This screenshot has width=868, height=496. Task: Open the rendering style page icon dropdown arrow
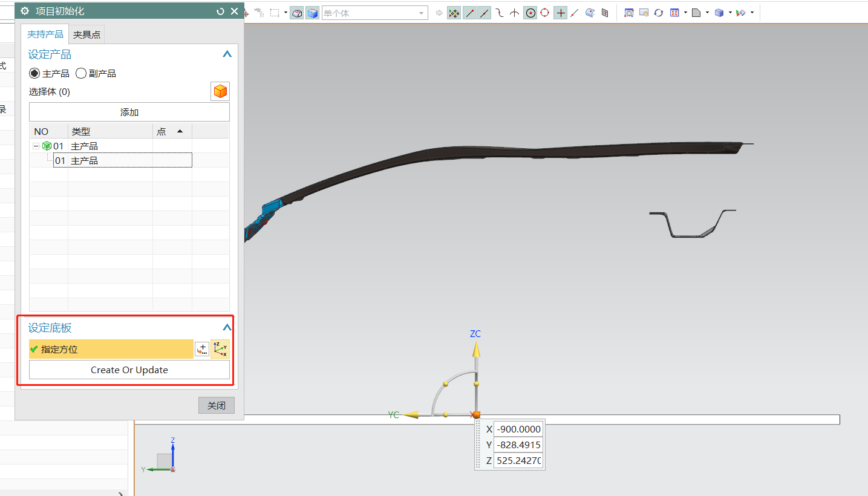pyautogui.click(x=707, y=13)
